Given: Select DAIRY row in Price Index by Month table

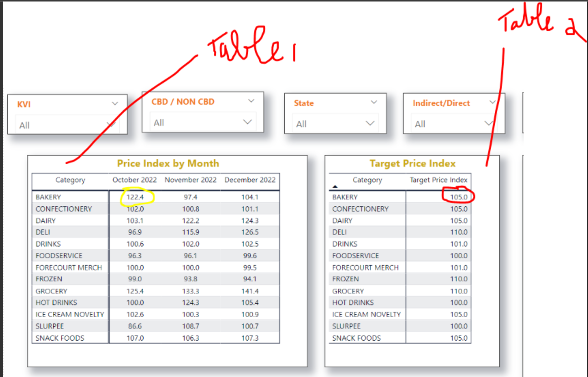Looking at the screenshot, I should (156, 221).
